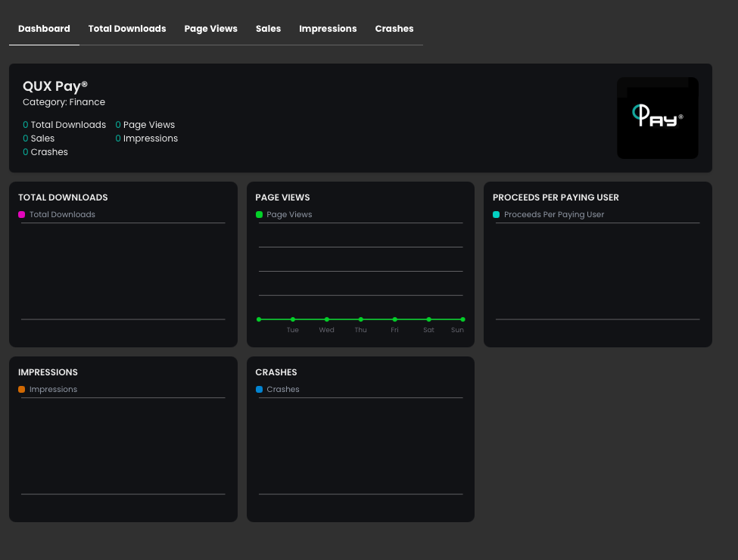Switch to the Total Downloads tab

coord(127,29)
